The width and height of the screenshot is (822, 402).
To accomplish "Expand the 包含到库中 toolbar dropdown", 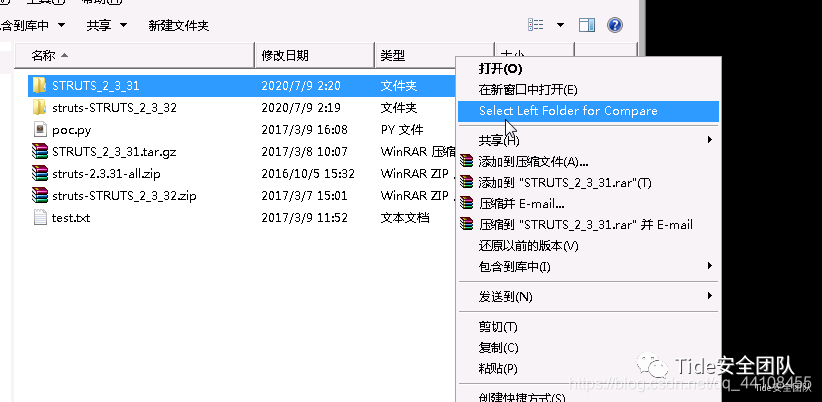I will [x=61, y=25].
